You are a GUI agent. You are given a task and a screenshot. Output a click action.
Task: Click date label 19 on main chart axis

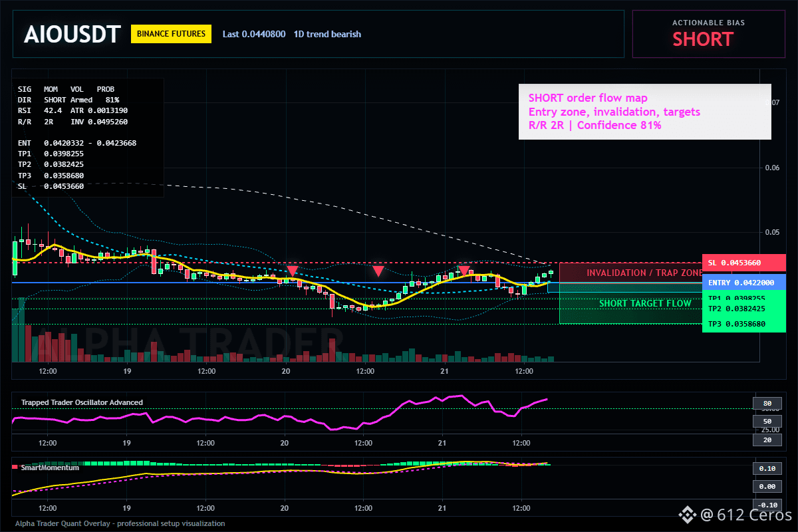pos(126,371)
